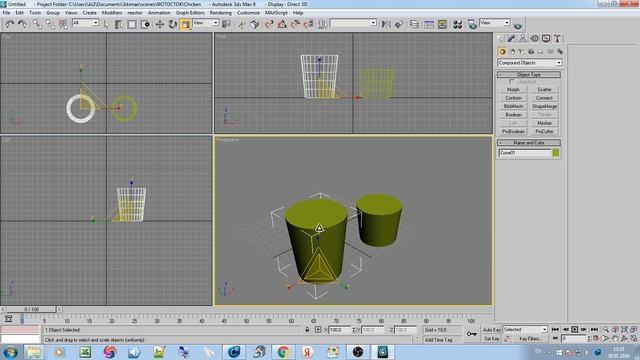Screen dimensions: 640x360
Task: Switch to the Utilities command panel tab
Action: tap(557, 38)
